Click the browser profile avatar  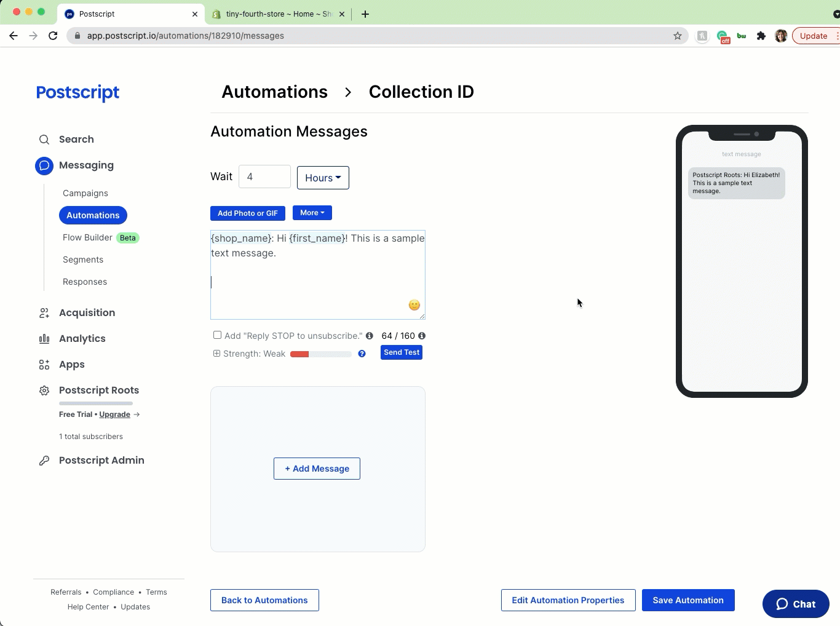(781, 36)
